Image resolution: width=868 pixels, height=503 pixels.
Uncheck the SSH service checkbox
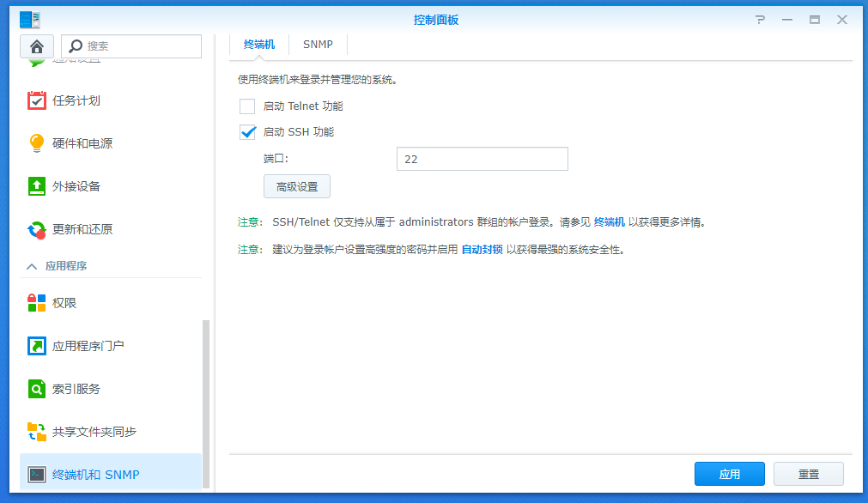point(247,132)
